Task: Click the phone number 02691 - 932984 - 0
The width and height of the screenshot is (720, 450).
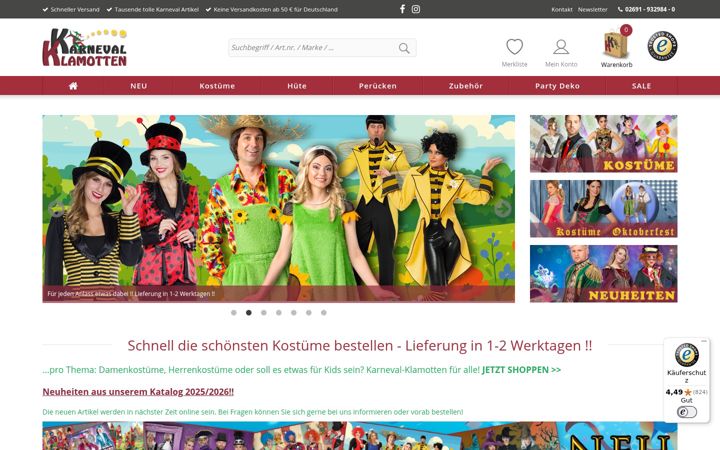Action: coord(650,9)
